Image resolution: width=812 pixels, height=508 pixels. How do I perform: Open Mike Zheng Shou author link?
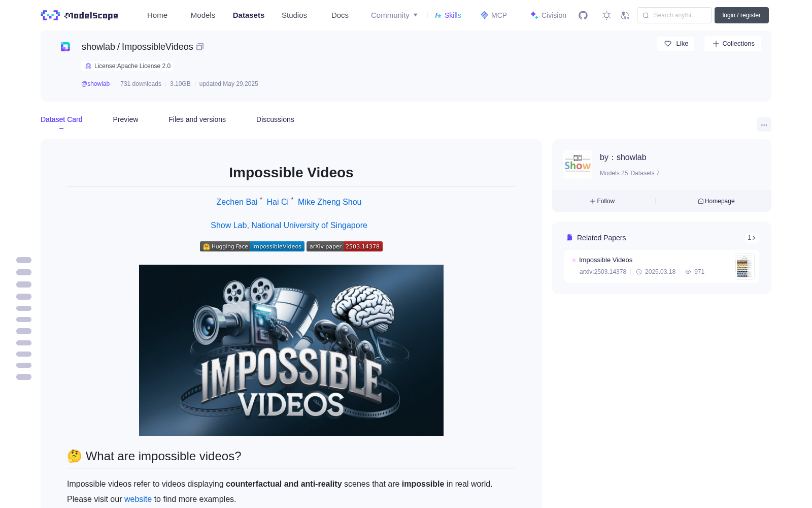[x=330, y=202]
